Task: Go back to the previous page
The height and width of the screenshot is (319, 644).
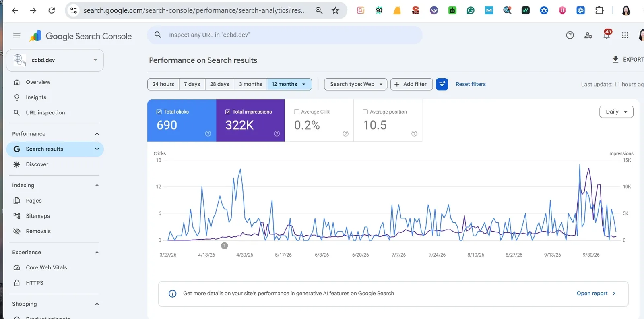Action: pos(15,10)
